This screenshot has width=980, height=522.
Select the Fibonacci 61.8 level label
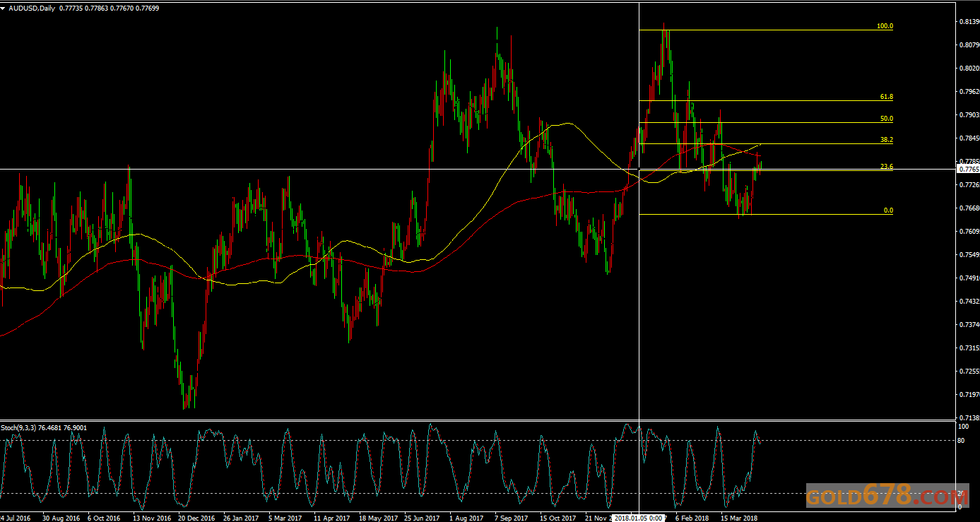tap(887, 97)
